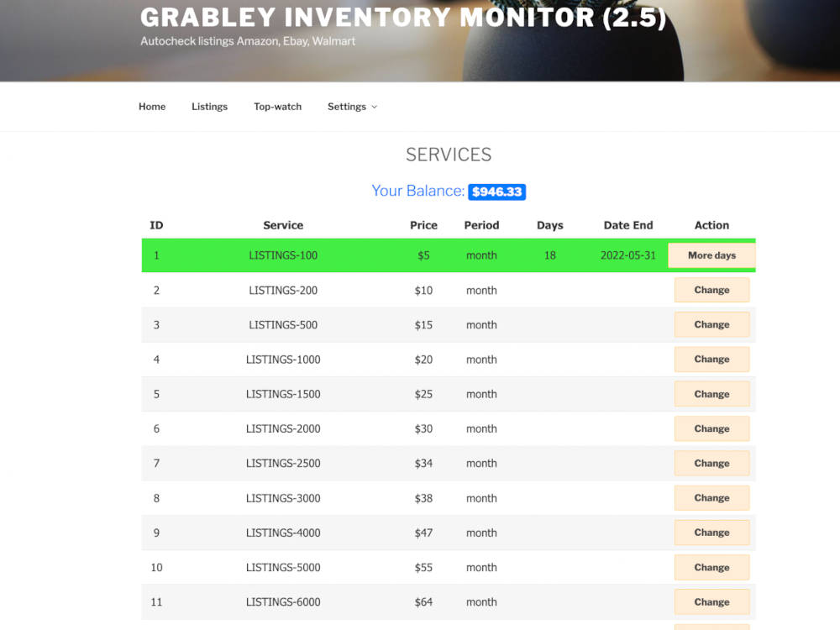Image resolution: width=840 pixels, height=630 pixels.
Task: Go to the Listings page
Action: (x=209, y=107)
